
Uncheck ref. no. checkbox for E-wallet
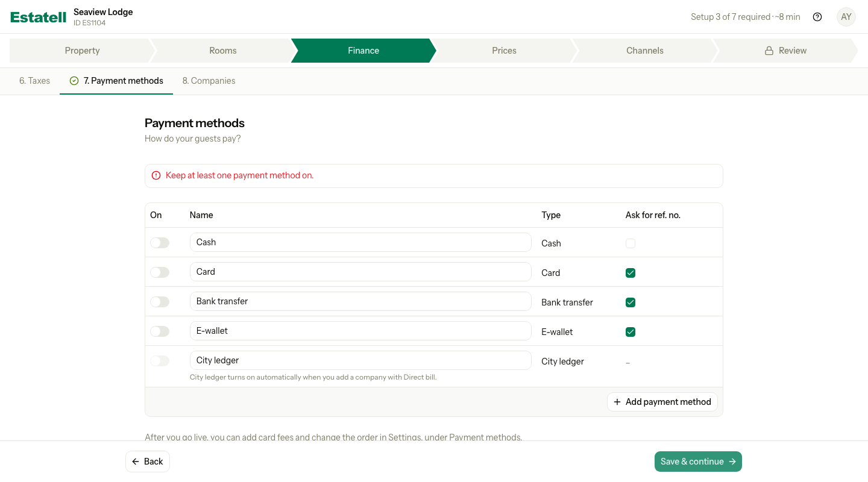(631, 332)
